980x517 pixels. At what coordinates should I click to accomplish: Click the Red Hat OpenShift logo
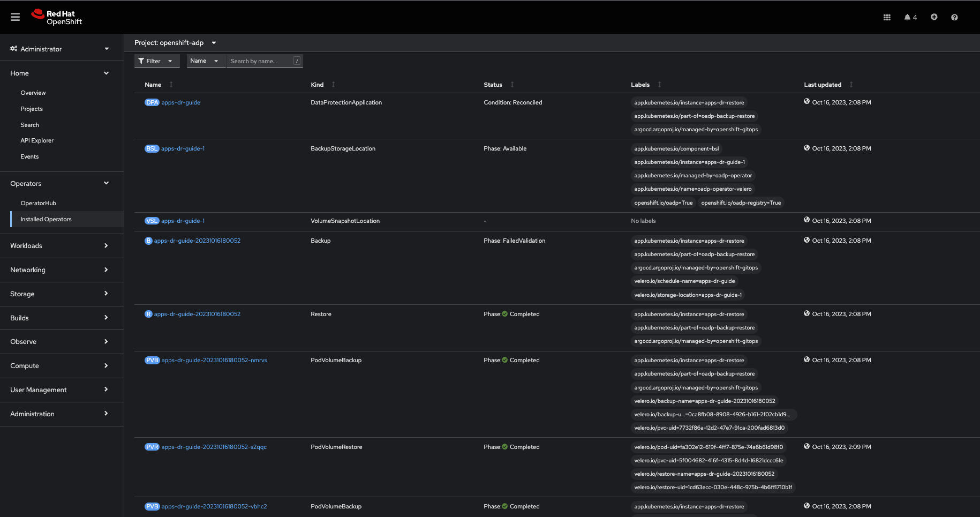tap(57, 17)
